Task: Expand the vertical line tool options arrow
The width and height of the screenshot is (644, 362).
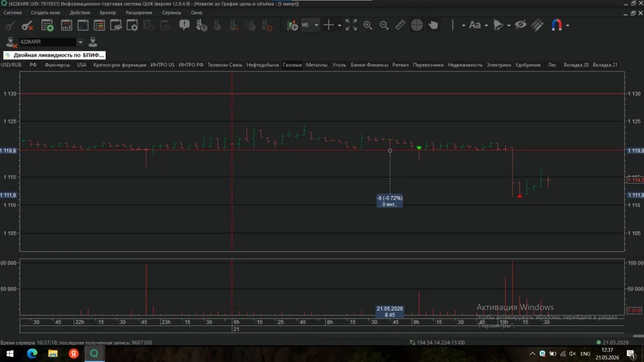Action: point(463,25)
